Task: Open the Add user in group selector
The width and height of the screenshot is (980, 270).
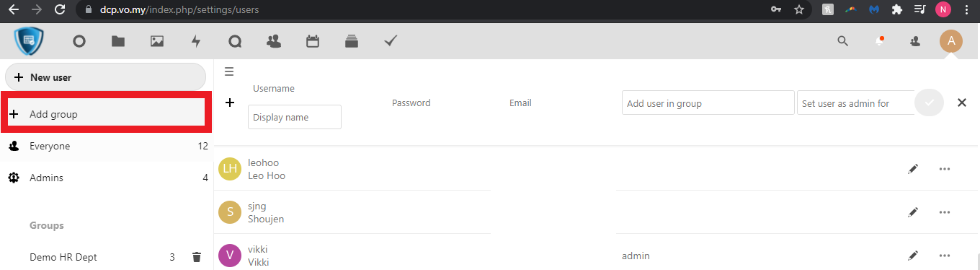Action: [x=708, y=103]
